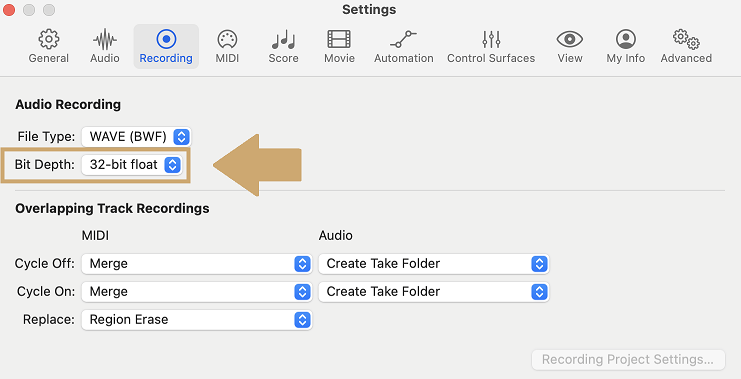Open MIDI Cycle Off Merge dropdown
741x379 pixels.
click(197, 264)
